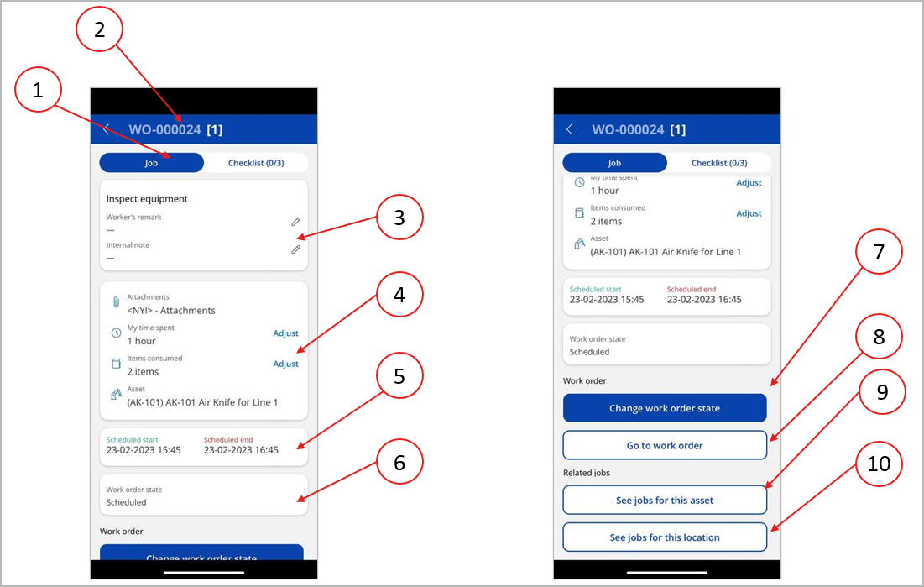This screenshot has width=924, height=587.
Task: Tap See jobs for this asset
Action: point(665,500)
